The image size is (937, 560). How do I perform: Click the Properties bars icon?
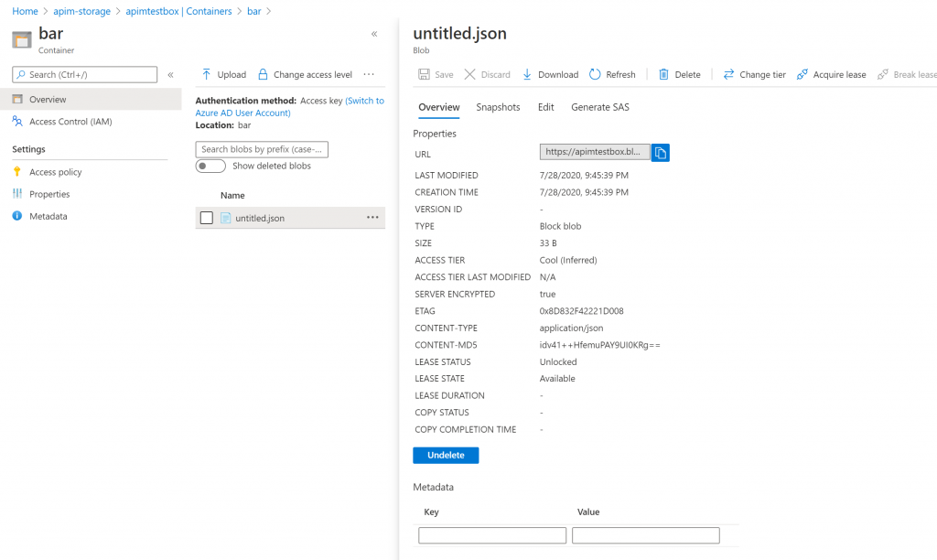tap(17, 194)
